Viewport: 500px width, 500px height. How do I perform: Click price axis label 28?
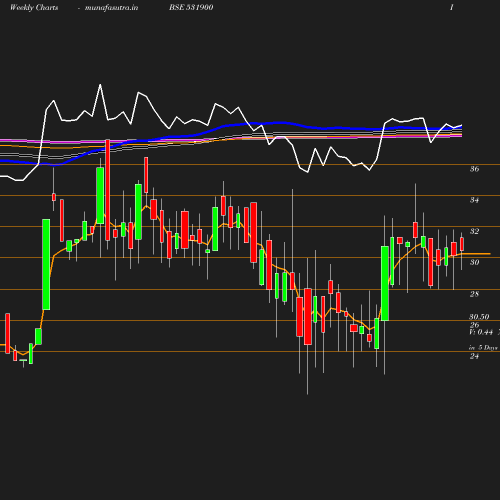coord(474,294)
